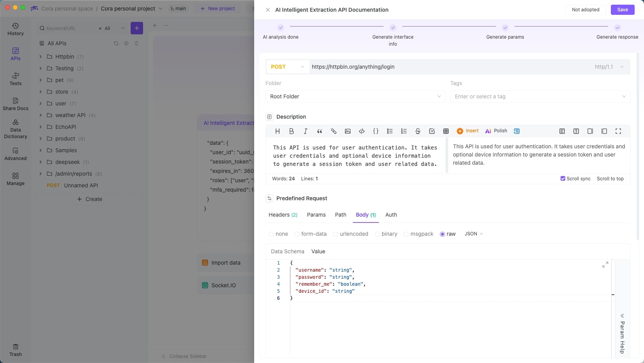
Task: Click the Keyword/URL search field
Action: 66,28
